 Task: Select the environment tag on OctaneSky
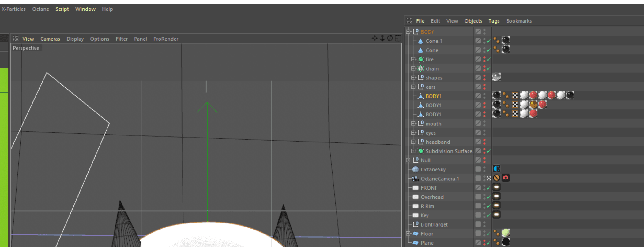pos(496,168)
